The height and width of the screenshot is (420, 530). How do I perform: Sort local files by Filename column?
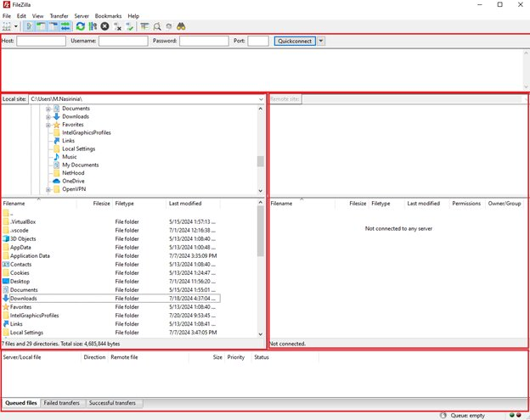click(x=39, y=204)
